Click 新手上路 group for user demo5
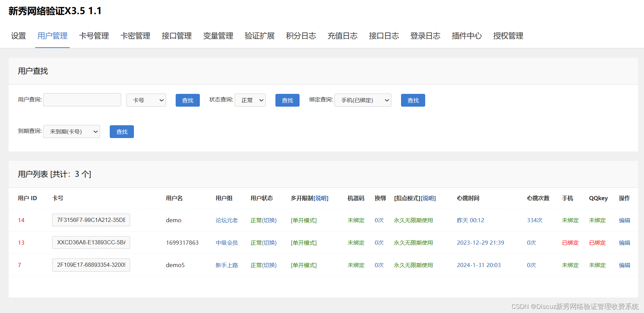 click(x=227, y=265)
